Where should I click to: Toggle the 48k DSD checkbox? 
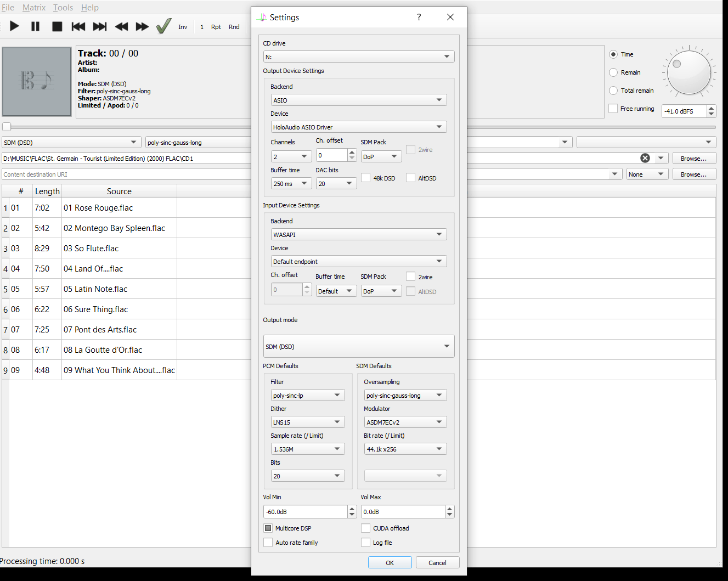365,177
